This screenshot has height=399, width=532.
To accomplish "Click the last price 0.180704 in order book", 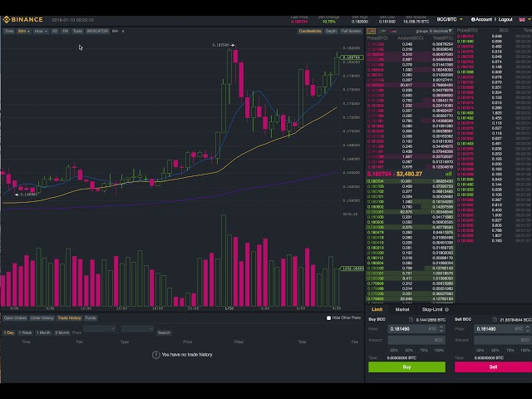I will (379, 174).
